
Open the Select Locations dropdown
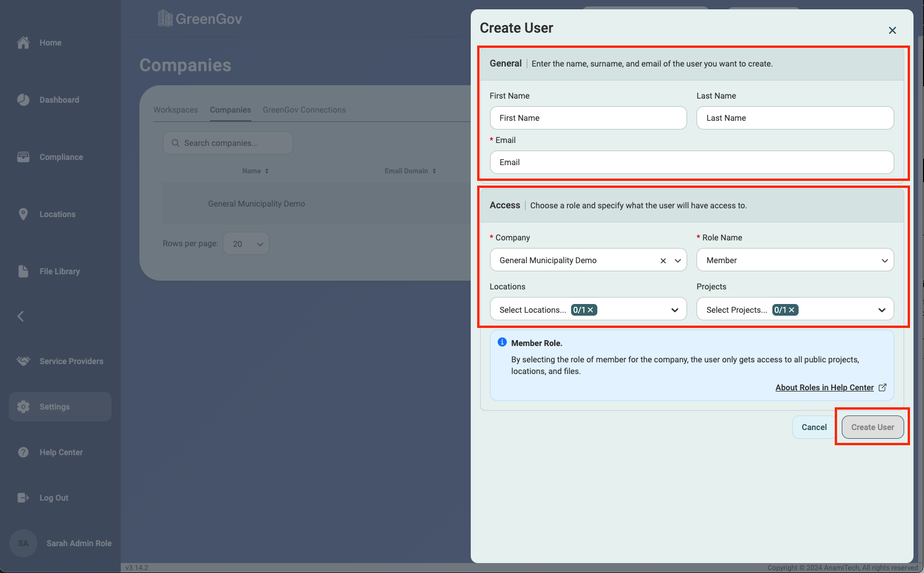pos(675,310)
